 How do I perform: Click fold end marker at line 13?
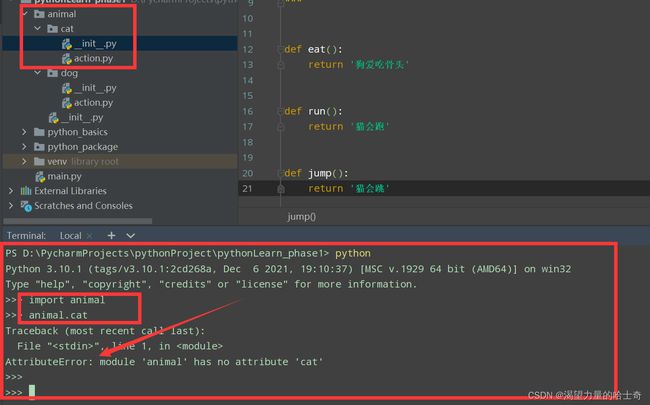pyautogui.click(x=281, y=65)
